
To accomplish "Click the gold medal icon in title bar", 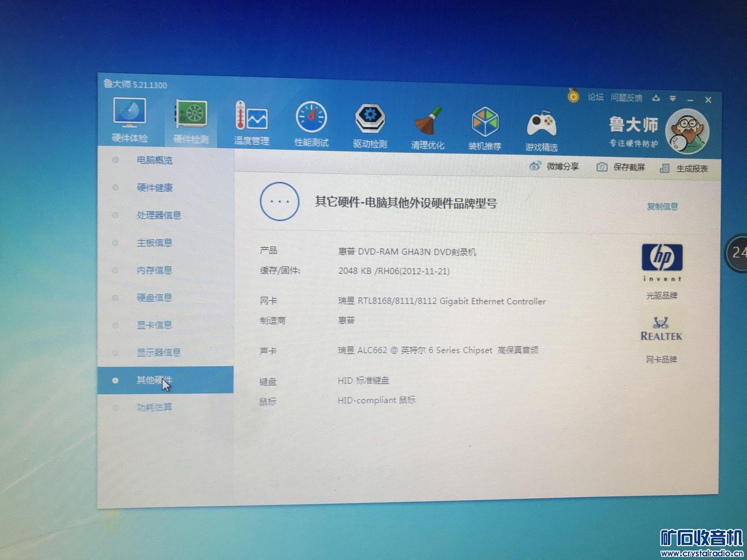I will 573,96.
